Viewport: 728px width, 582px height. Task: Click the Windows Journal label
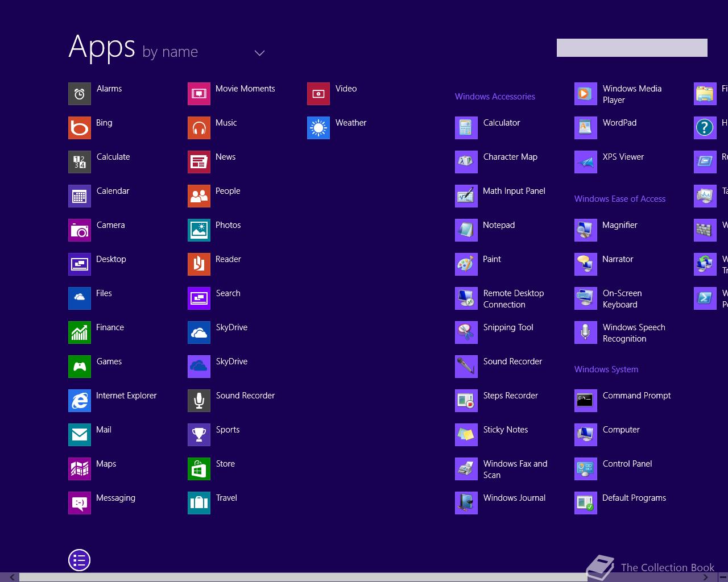(514, 498)
